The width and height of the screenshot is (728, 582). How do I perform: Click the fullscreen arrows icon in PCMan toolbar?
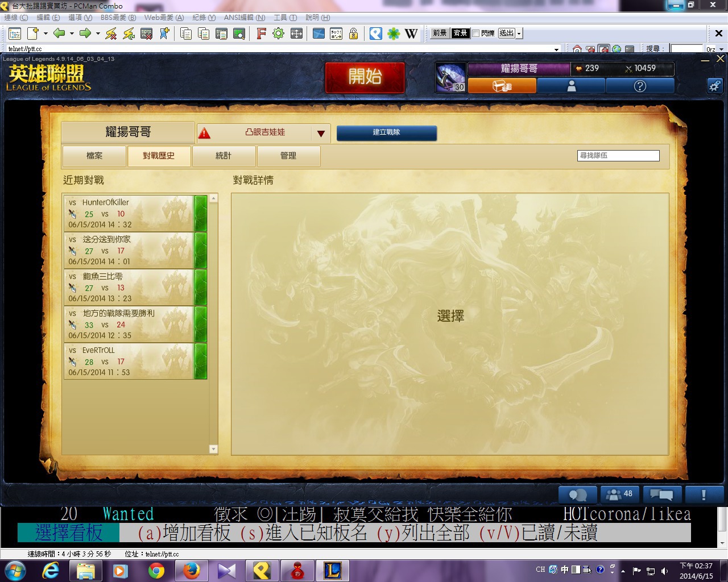point(296,34)
